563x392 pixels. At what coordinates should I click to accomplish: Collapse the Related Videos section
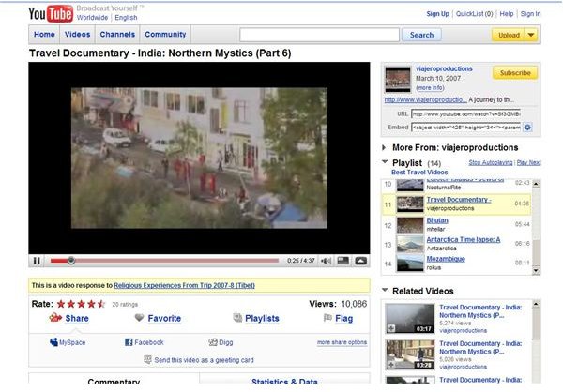[x=385, y=290]
